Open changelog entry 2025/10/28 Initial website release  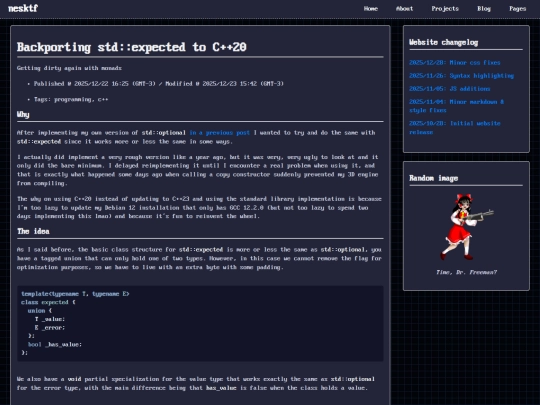pos(454,127)
